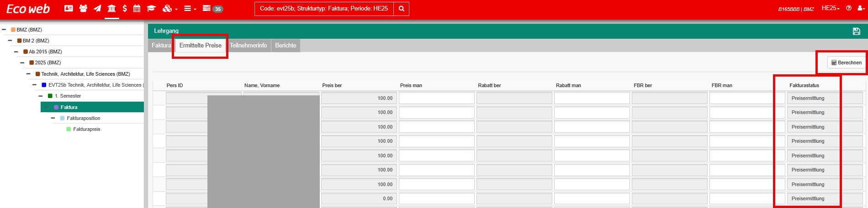This screenshot has height=208, width=868.
Task: Click first row Preis man field
Action: point(436,98)
